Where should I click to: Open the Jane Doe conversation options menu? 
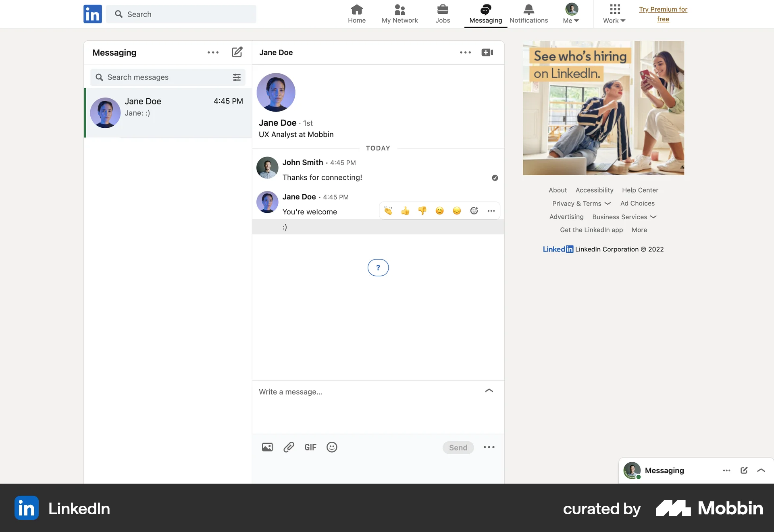click(466, 52)
